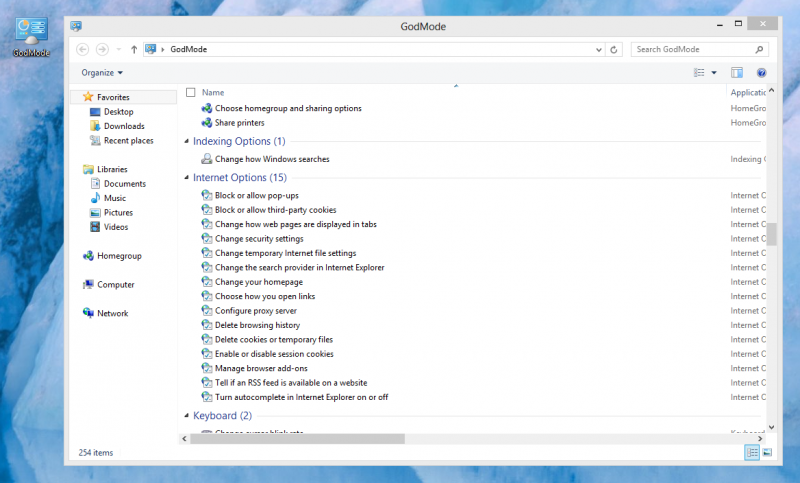The image size is (800, 483).
Task: Open the GodMode desktop shortcut icon
Action: pyautogui.click(x=31, y=37)
